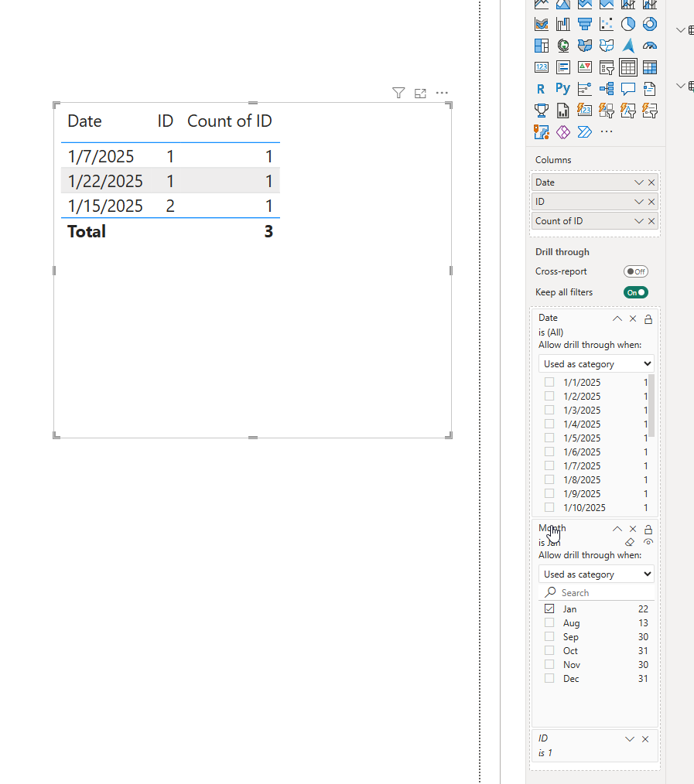Clear the Month filter with the eraser icon
The image size is (694, 784).
pos(630,542)
